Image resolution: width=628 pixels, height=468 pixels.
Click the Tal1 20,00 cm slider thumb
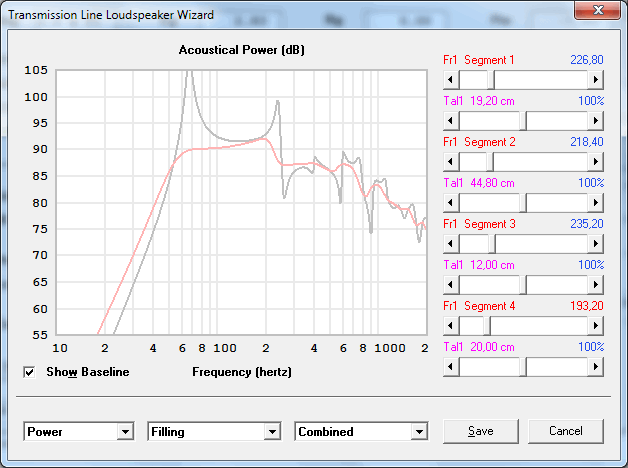tap(523, 367)
